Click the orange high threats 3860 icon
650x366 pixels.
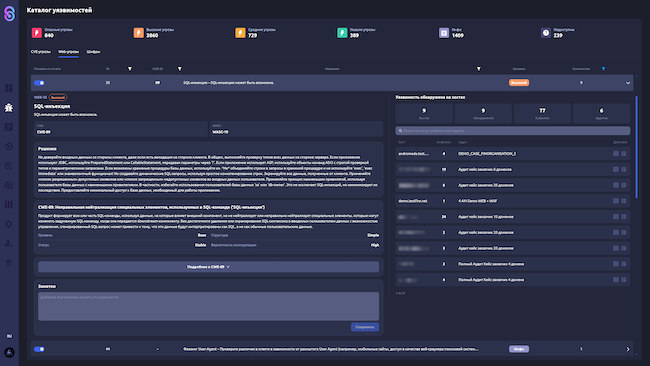(x=138, y=33)
